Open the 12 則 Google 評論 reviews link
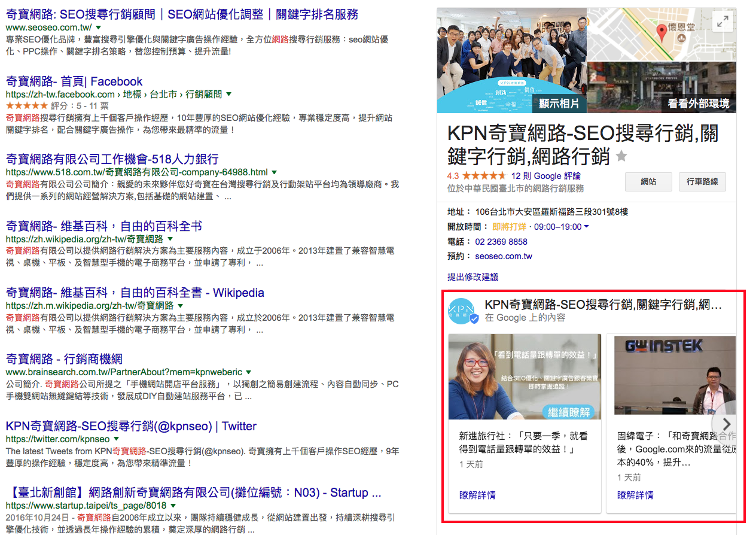Viewport: 756px width, 535px height. (546, 176)
